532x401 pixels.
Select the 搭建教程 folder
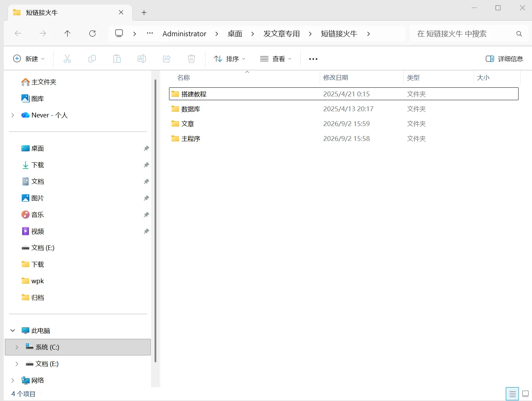point(344,94)
